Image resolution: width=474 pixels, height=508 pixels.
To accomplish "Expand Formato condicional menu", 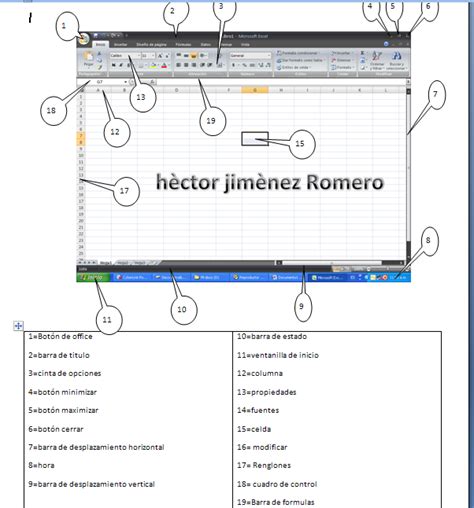I will (x=298, y=53).
